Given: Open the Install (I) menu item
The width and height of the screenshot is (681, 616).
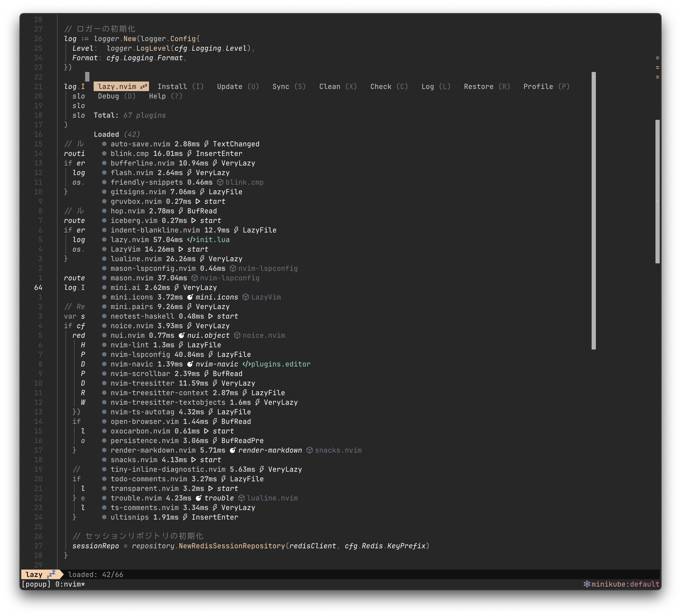Looking at the screenshot, I should click(180, 86).
